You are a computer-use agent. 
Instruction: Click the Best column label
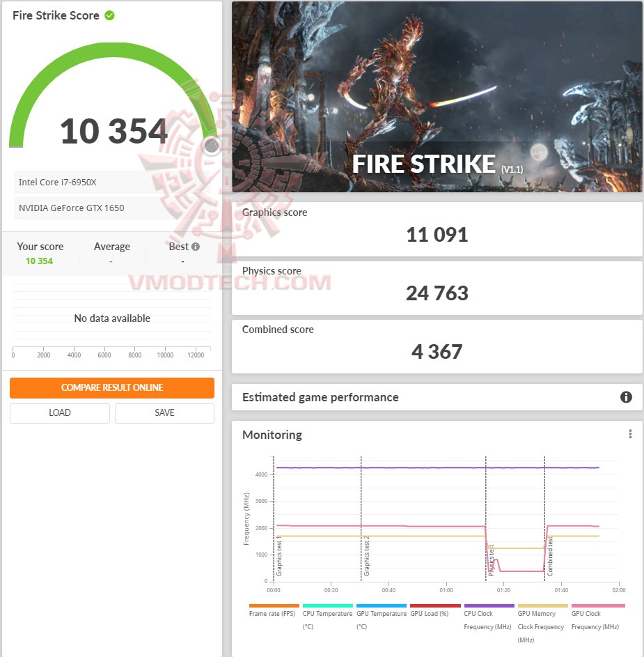click(x=179, y=247)
